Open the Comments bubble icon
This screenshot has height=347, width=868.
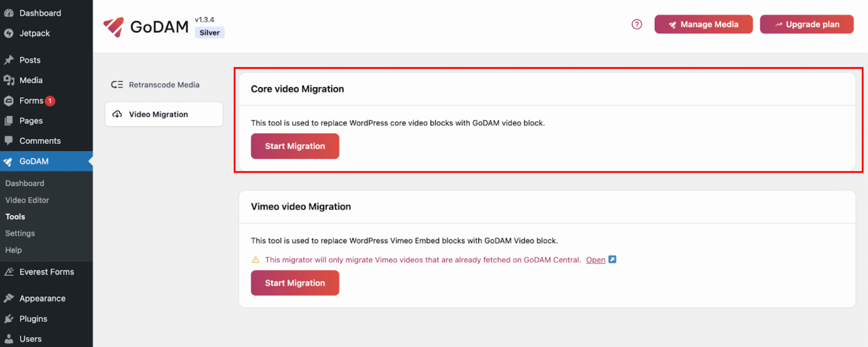(9, 140)
